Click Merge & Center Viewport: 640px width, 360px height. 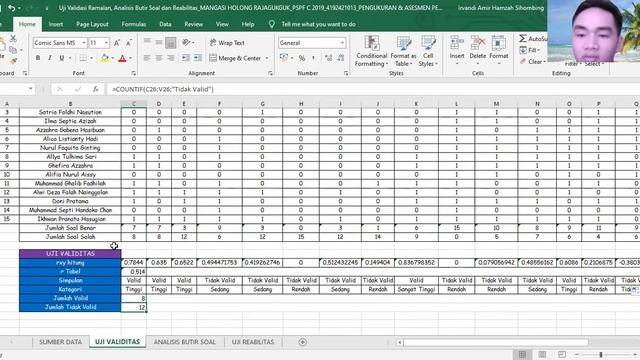235,58
